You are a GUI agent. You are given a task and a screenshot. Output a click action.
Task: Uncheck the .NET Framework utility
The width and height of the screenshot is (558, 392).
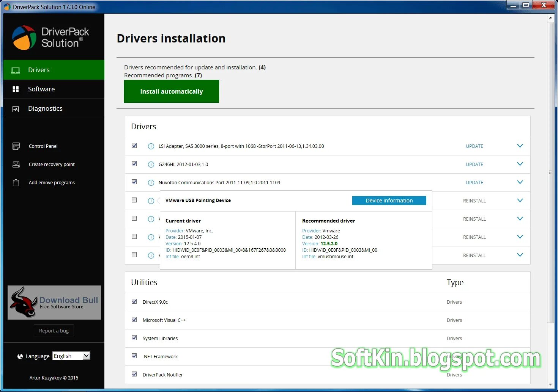coord(134,356)
